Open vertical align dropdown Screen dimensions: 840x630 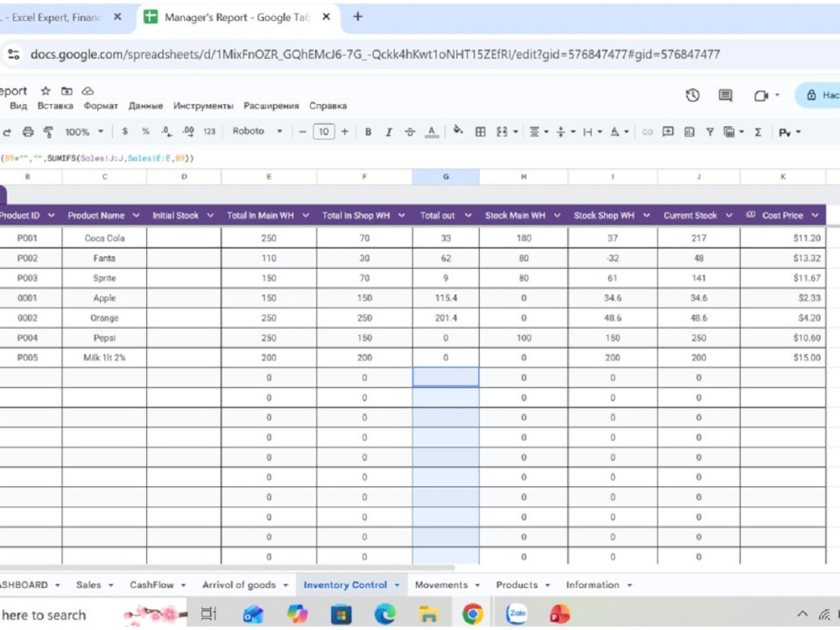point(565,132)
